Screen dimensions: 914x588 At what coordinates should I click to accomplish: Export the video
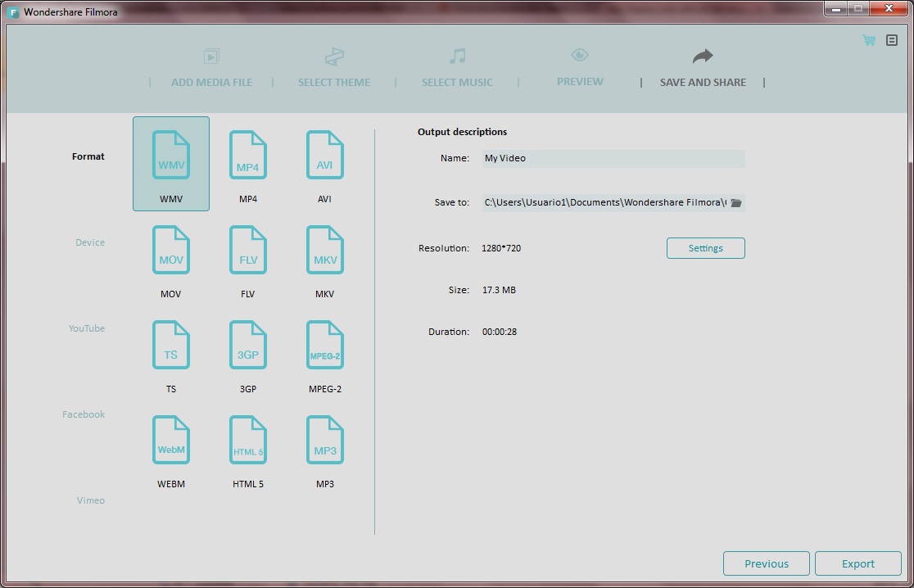pyautogui.click(x=857, y=563)
